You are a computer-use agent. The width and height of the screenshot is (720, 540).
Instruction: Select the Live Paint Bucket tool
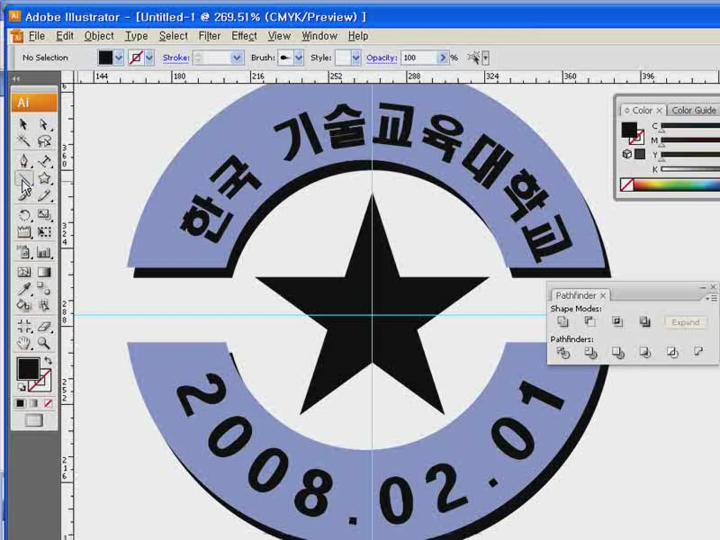tap(24, 305)
